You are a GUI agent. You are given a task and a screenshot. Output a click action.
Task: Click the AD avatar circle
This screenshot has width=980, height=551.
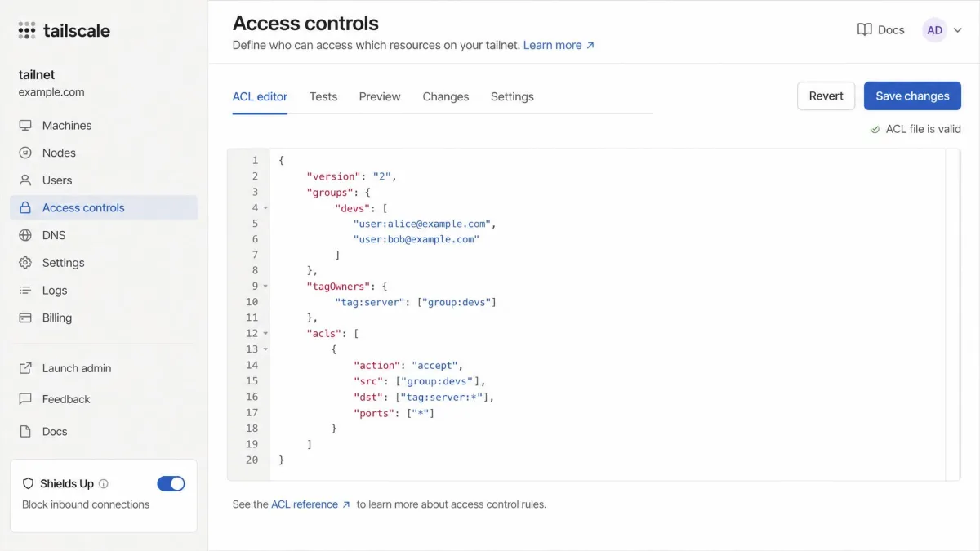934,30
